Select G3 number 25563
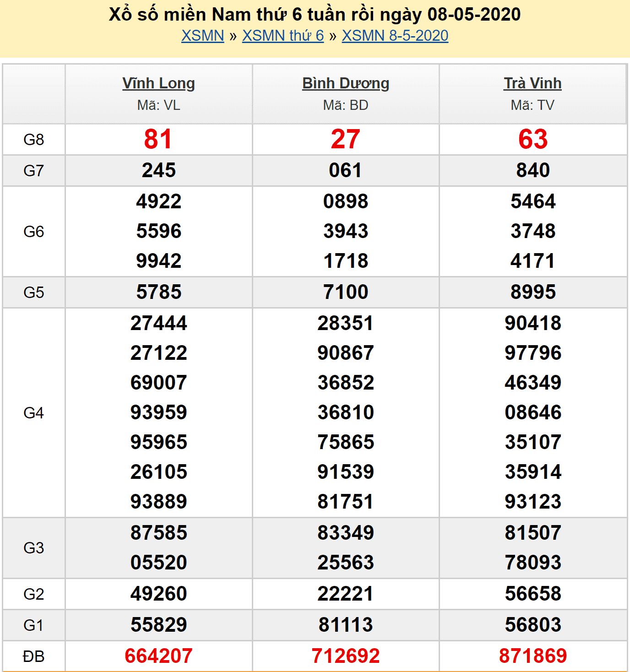This screenshot has height=672, width=630. point(346,563)
